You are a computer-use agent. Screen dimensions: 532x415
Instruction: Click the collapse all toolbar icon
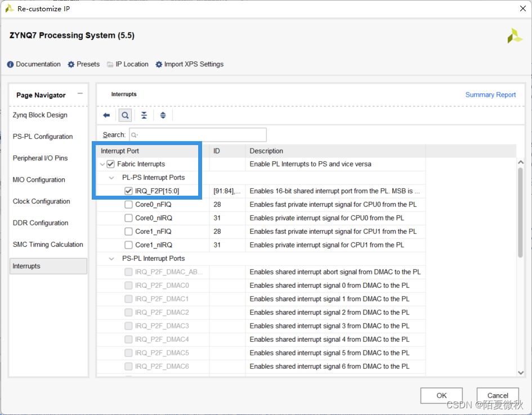pos(144,115)
